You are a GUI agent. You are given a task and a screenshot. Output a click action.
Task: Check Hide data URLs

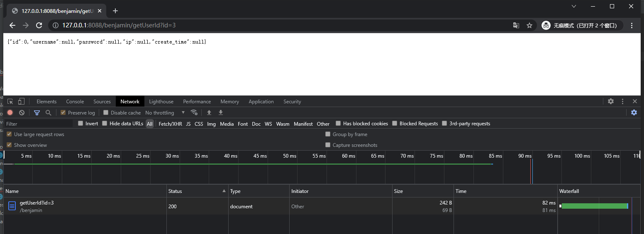click(x=105, y=123)
